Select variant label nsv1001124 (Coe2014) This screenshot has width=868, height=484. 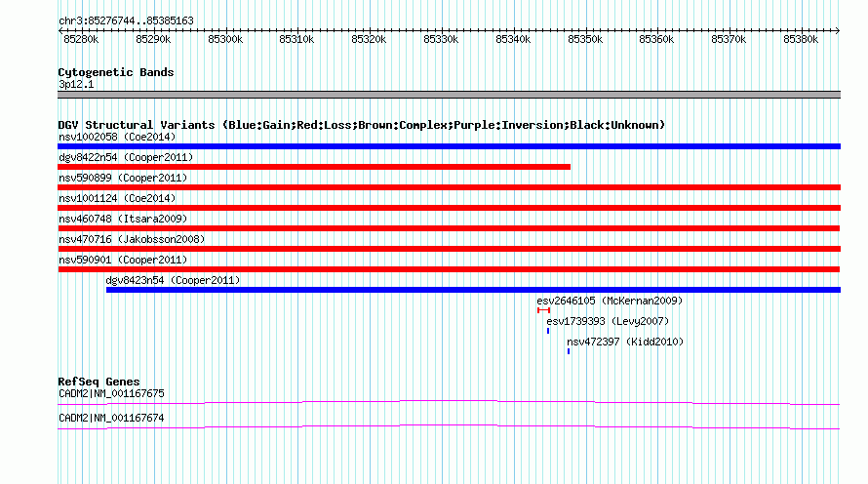(117, 198)
